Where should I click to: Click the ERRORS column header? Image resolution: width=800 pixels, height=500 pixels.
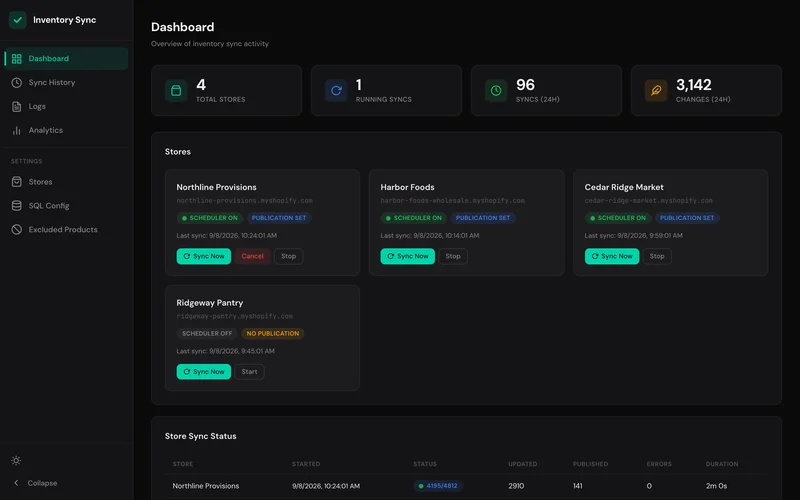tap(659, 464)
